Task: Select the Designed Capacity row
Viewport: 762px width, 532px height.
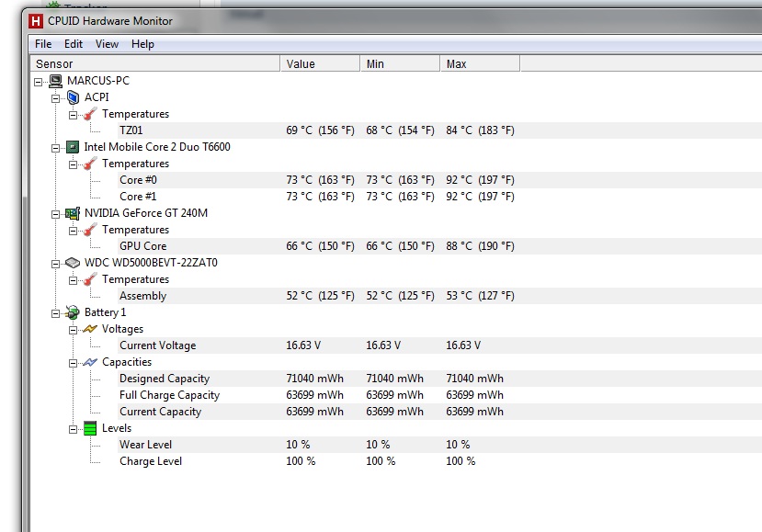Action: pos(439,379)
